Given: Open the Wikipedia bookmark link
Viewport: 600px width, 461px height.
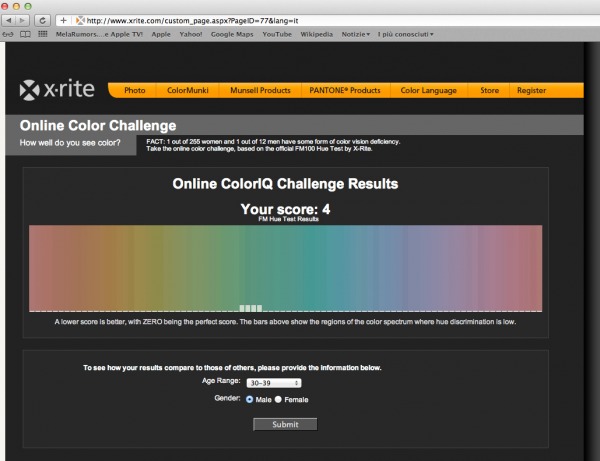Looking at the screenshot, I should click(317, 34).
